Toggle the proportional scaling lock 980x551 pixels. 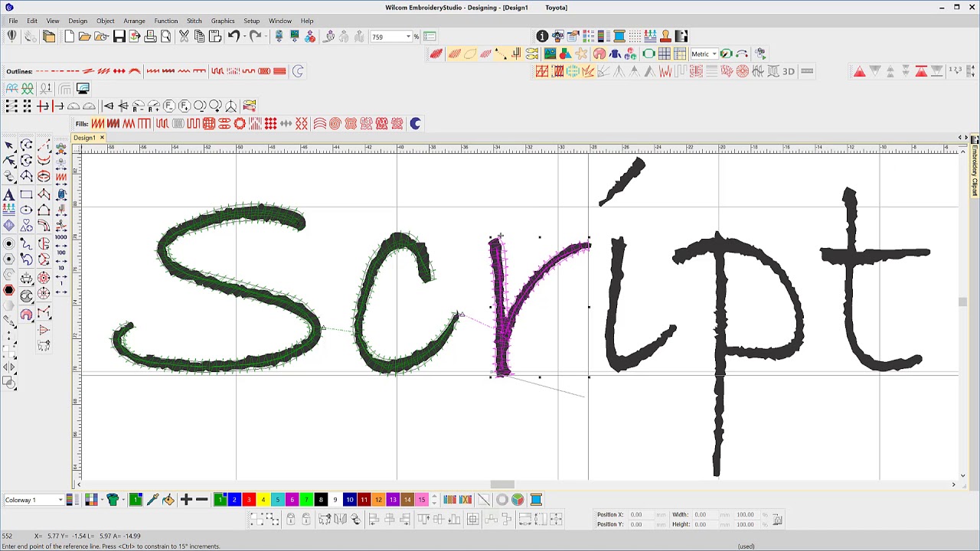click(x=777, y=520)
